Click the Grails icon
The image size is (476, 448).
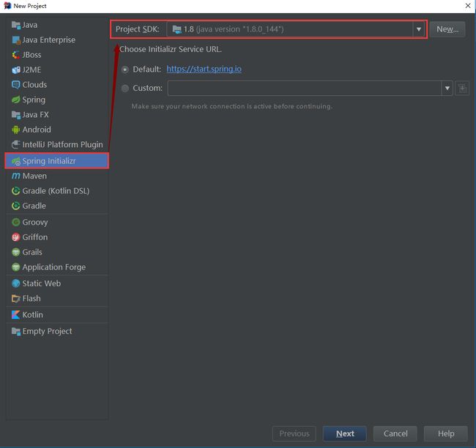[x=16, y=253]
